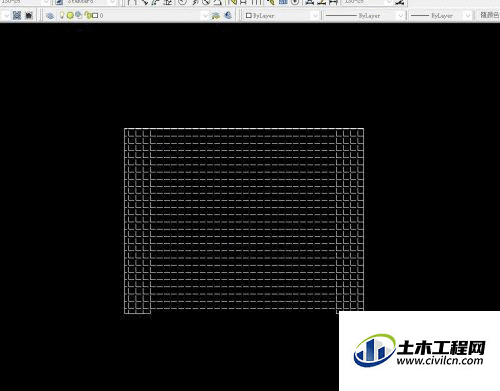Open the color control ByLayer dropdown
This screenshot has width=500, height=391.
(x=282, y=16)
